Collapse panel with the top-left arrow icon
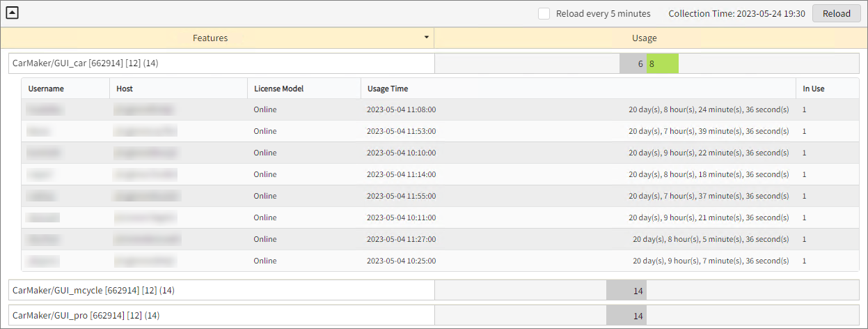Screen dimensions: 868x329 [x=12, y=13]
